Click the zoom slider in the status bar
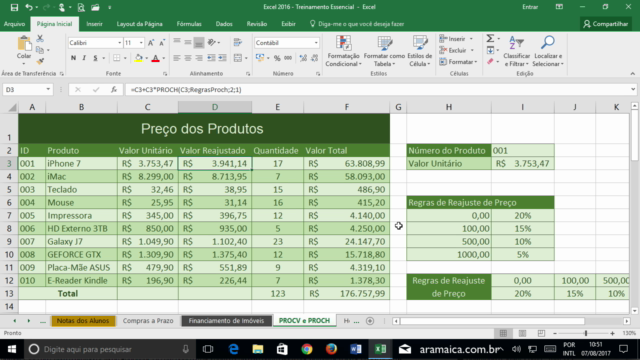Viewport: 640px width, 360px height. click(x=586, y=333)
